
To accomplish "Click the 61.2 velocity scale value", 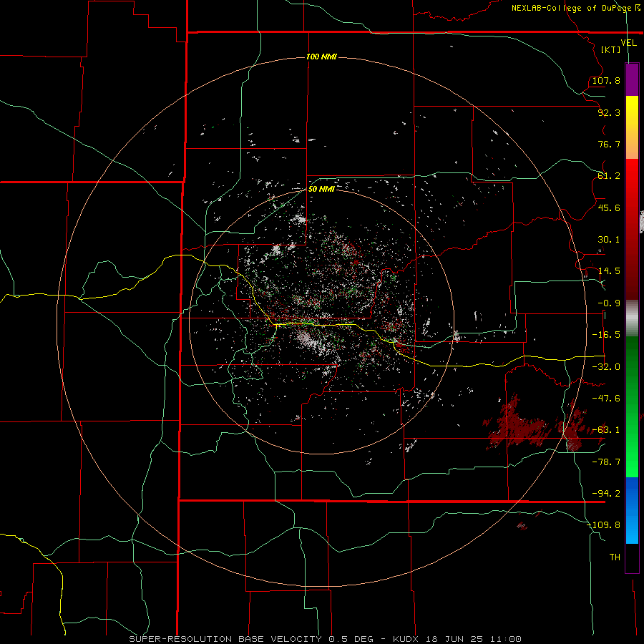I will coord(609,176).
